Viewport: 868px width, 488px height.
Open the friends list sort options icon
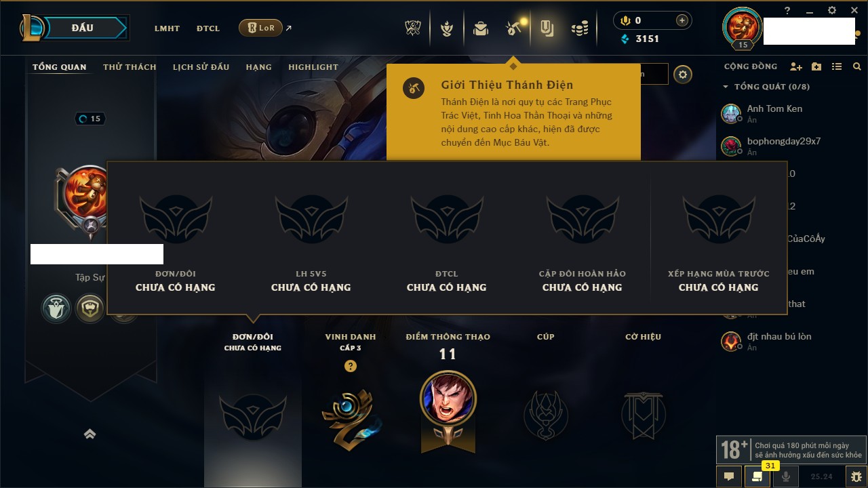(837, 66)
